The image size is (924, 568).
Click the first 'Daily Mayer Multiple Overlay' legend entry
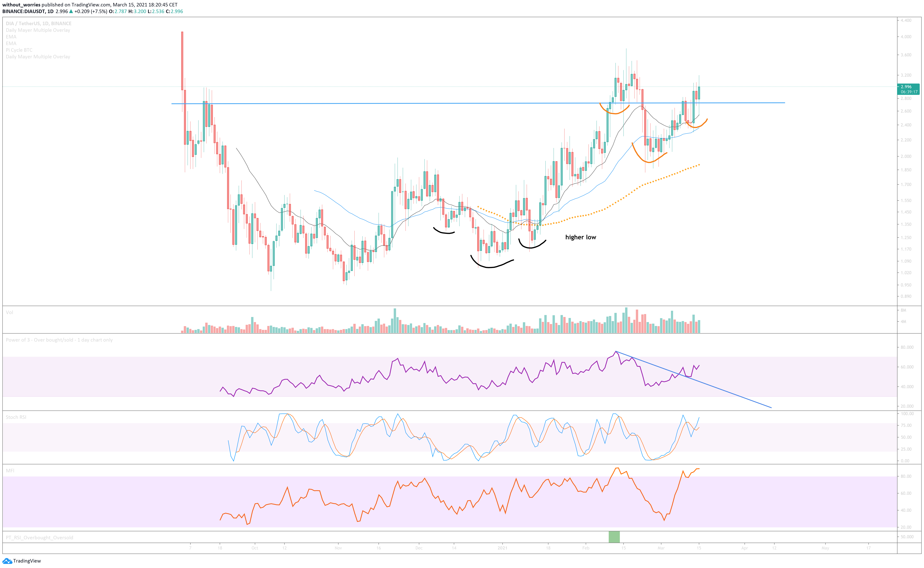click(x=38, y=30)
